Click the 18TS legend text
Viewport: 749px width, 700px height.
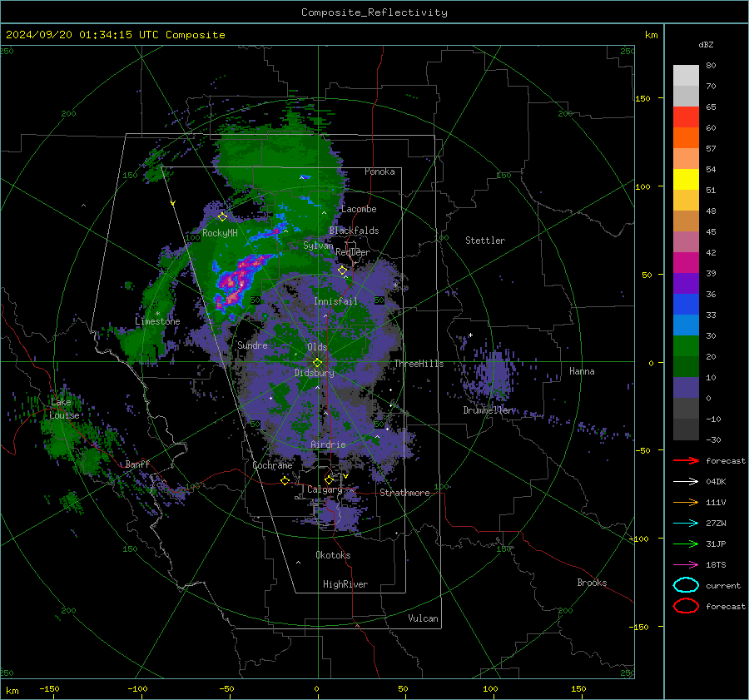716,565
